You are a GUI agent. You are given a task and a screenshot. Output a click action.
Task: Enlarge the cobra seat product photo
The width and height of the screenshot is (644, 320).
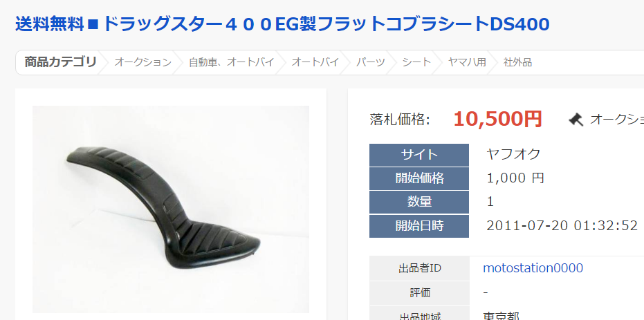(x=171, y=209)
